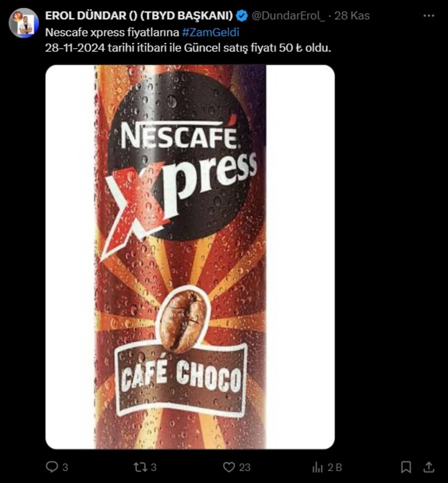Open profile of EROL DÜNDAR via name
The image size is (448, 483).
[138, 15]
